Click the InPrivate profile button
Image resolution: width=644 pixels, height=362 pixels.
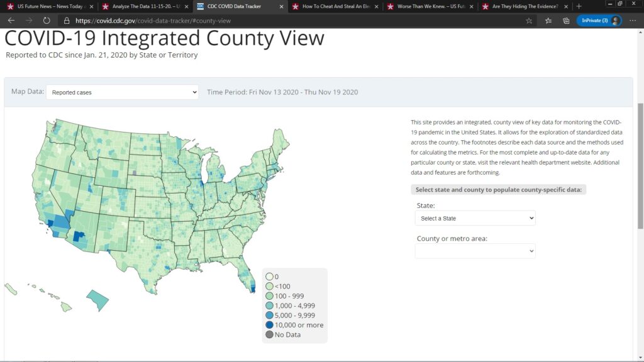599,20
